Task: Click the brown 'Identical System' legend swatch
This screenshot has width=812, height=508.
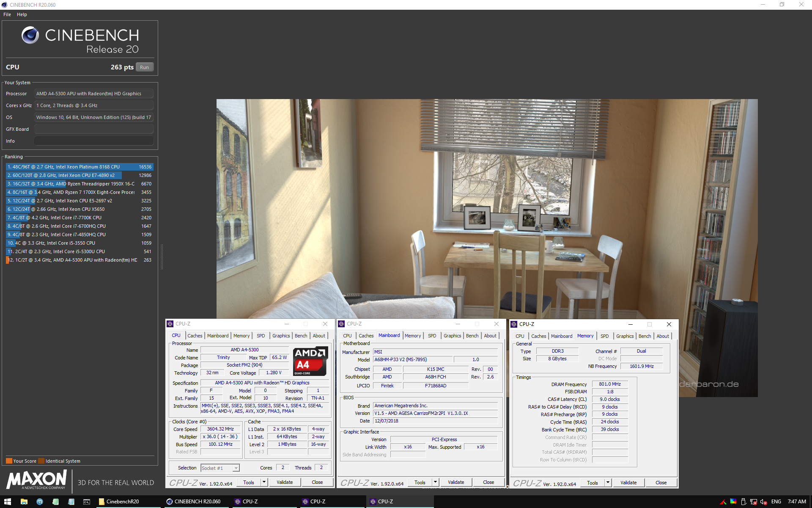Action: (x=41, y=461)
